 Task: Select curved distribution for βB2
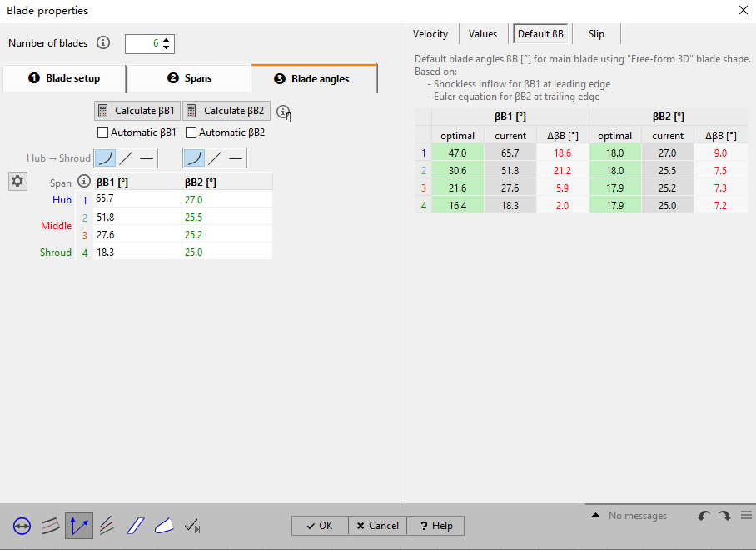coord(194,158)
